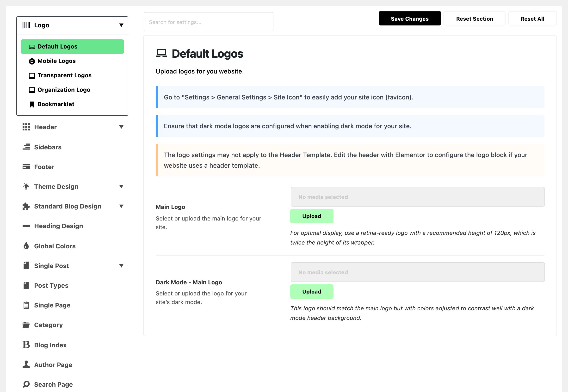568x392 pixels.
Task: Click the Save Changes button
Action: click(409, 18)
